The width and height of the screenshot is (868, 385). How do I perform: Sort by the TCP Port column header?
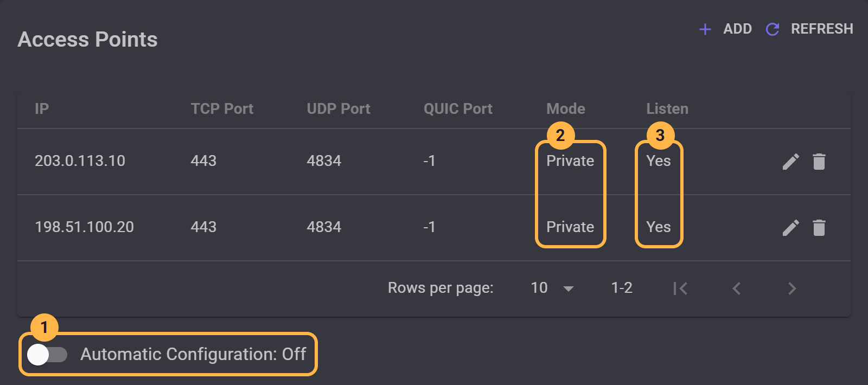click(x=222, y=108)
